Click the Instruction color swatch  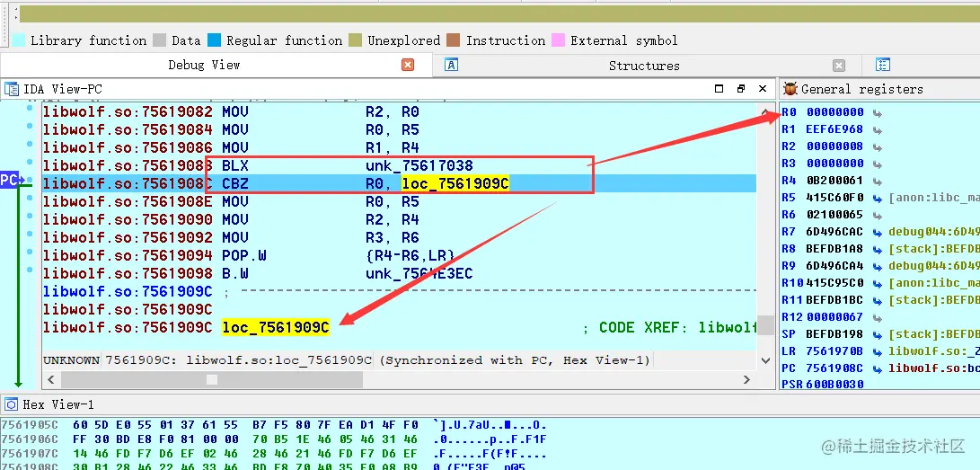[454, 40]
